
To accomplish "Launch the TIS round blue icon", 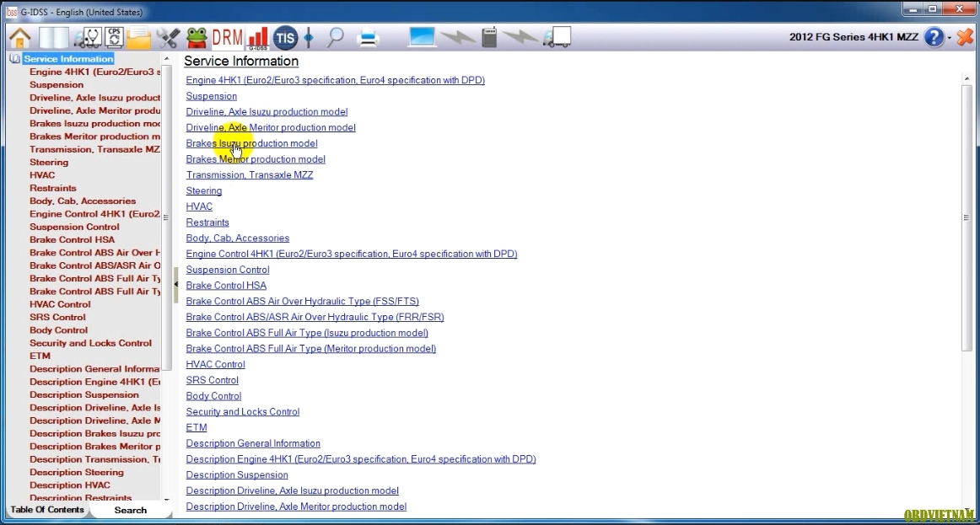I will (x=285, y=37).
